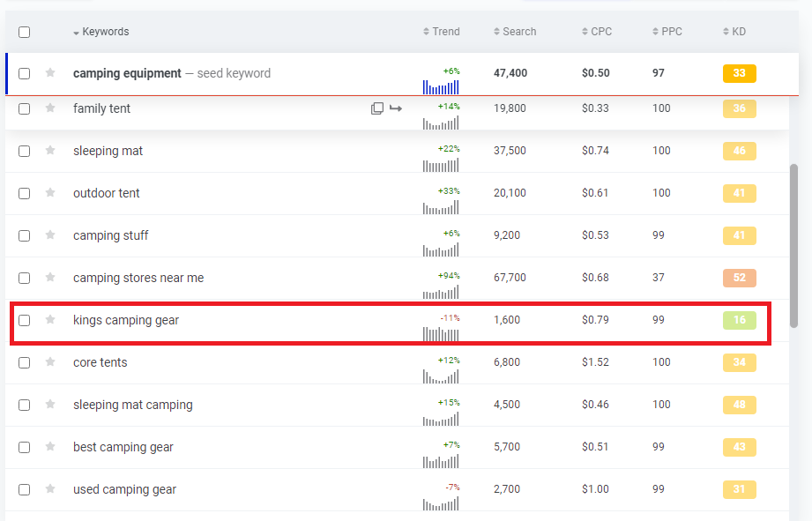Click PPC value 37 for camping stores near me
This screenshot has width=812, height=521.
coord(659,278)
